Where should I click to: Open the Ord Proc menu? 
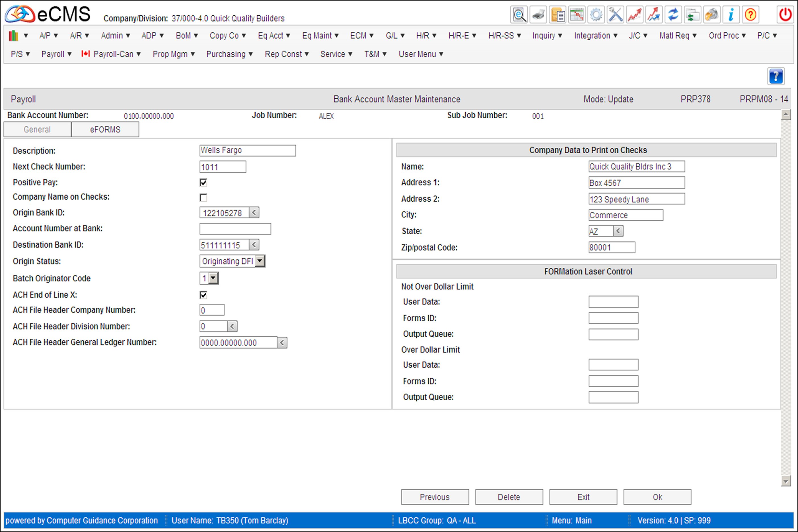[x=727, y=35]
